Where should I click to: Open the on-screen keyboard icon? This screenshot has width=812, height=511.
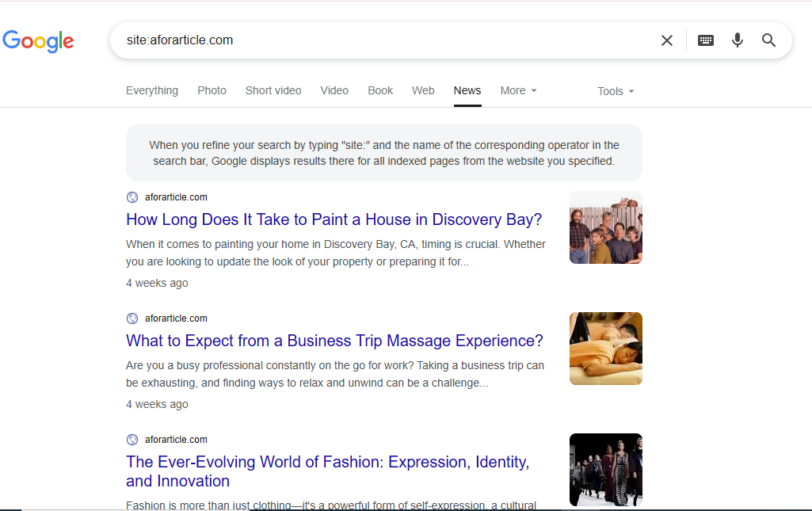pos(705,40)
